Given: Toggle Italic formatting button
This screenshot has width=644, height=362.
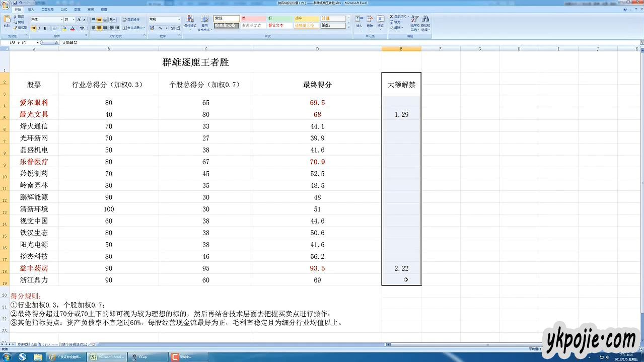Looking at the screenshot, I should pos(40,28).
